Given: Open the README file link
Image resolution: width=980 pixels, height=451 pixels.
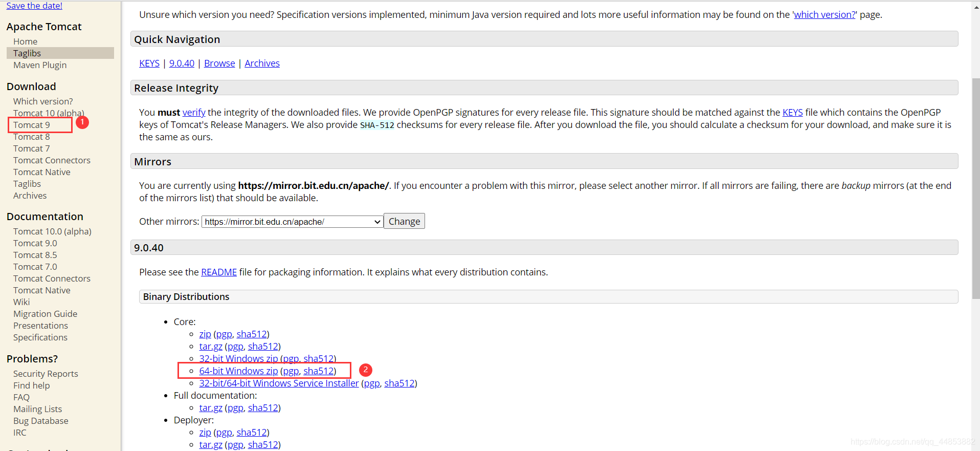Looking at the screenshot, I should point(219,272).
